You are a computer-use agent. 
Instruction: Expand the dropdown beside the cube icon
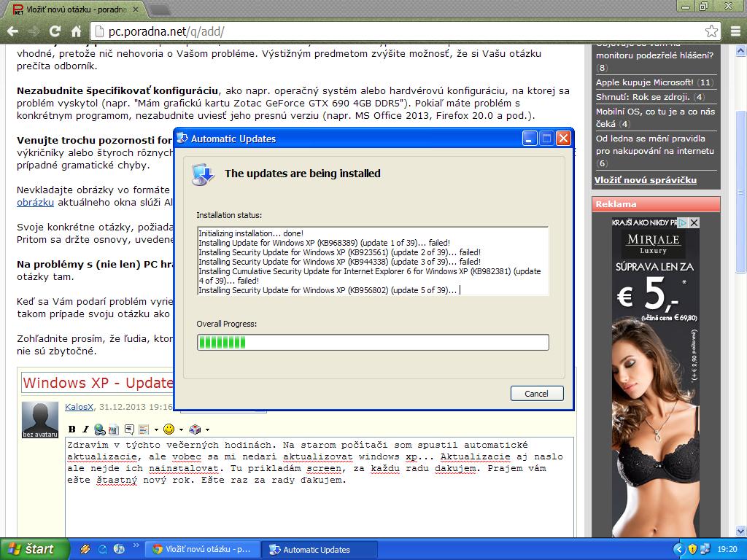pyautogui.click(x=207, y=429)
